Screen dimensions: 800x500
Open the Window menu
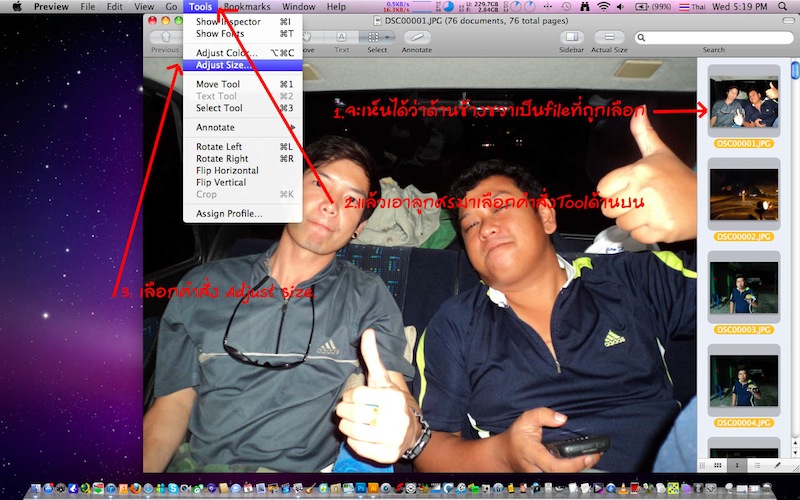298,7
